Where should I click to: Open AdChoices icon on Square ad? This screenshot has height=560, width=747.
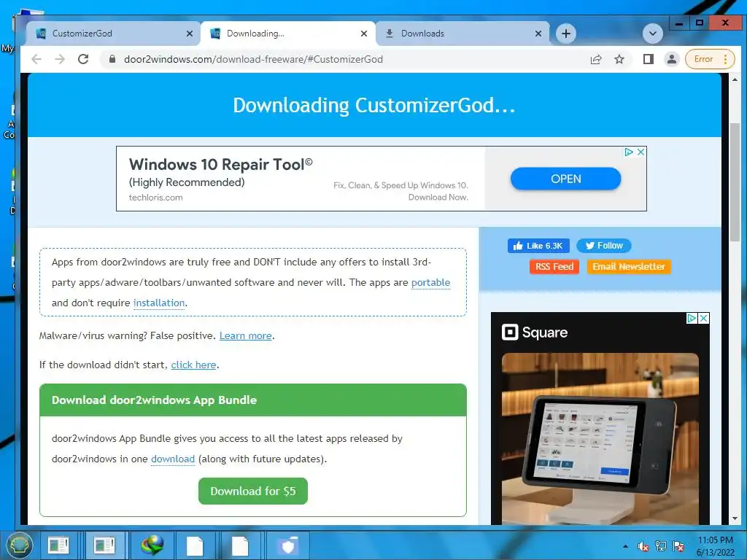692,318
